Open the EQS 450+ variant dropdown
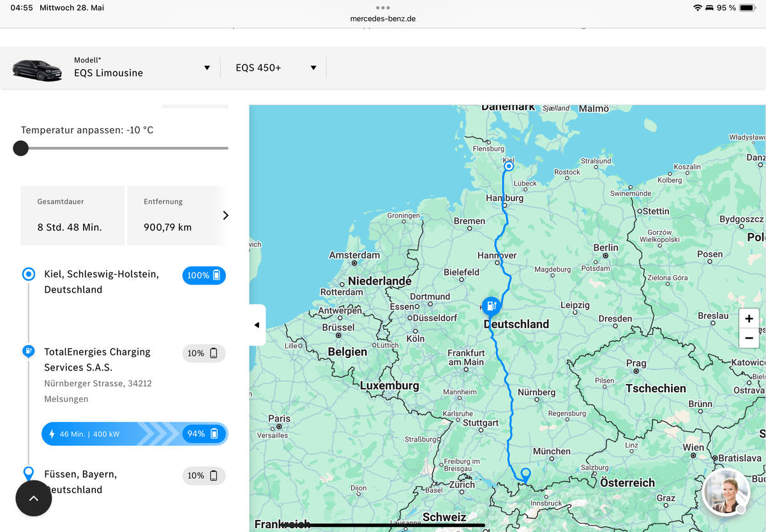 click(x=276, y=68)
